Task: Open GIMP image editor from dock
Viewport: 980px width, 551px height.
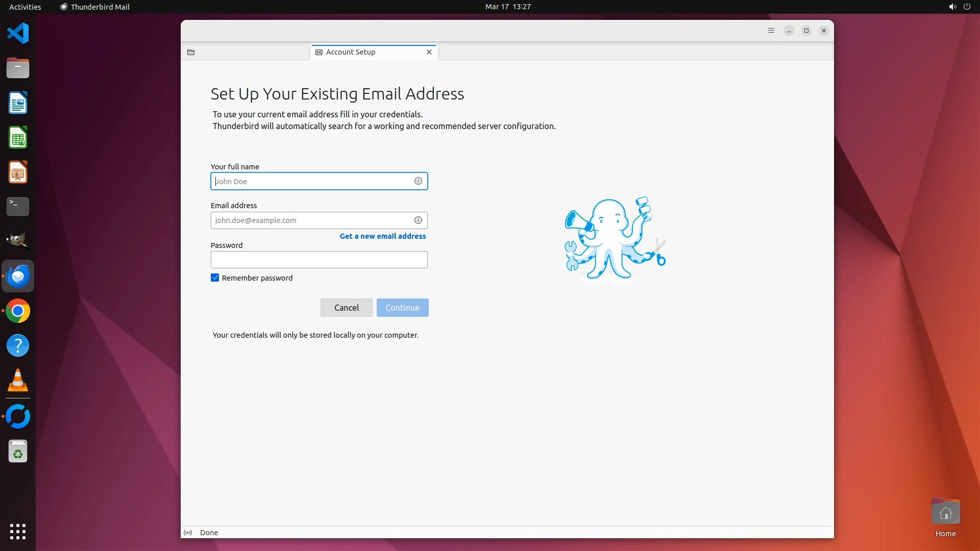Action: (x=18, y=241)
